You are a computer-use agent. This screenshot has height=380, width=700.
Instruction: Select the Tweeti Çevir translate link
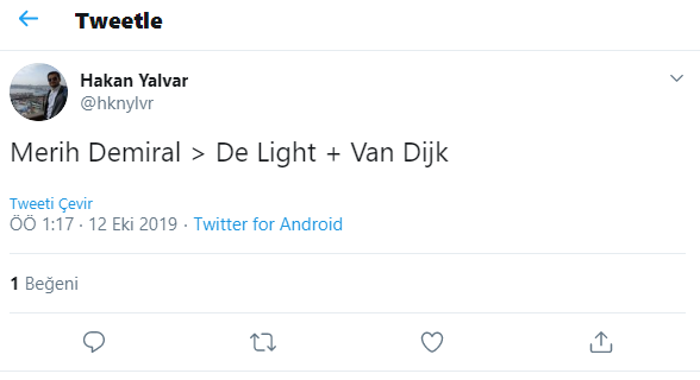pos(51,204)
